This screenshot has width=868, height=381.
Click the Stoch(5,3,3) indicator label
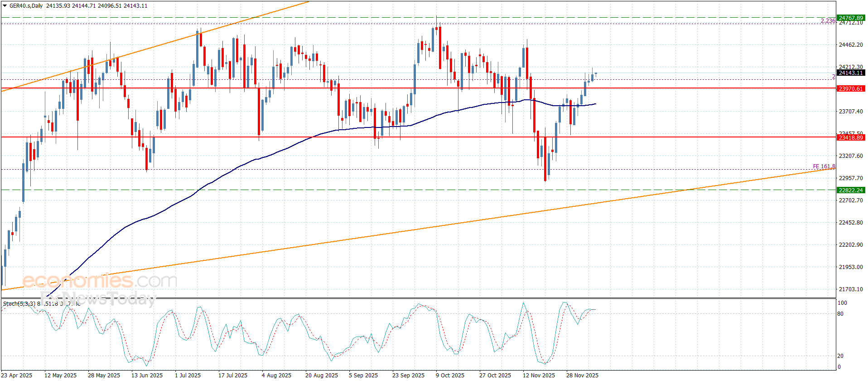point(19,303)
